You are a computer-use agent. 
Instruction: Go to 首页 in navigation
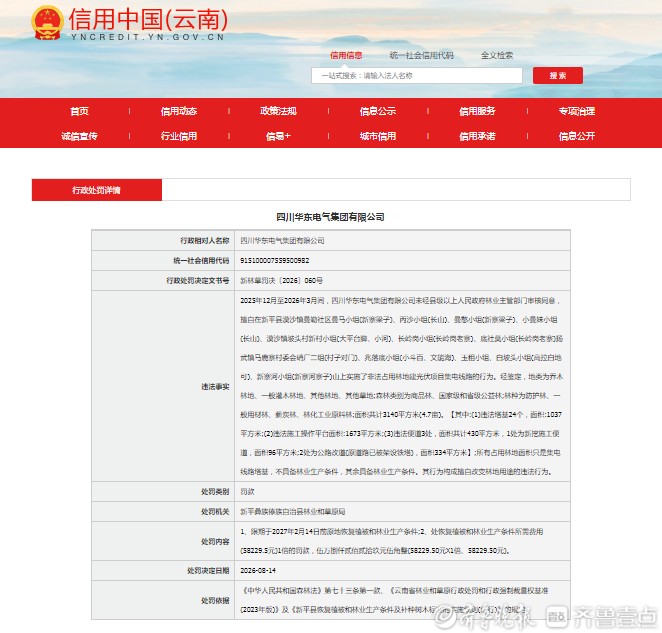[79, 111]
